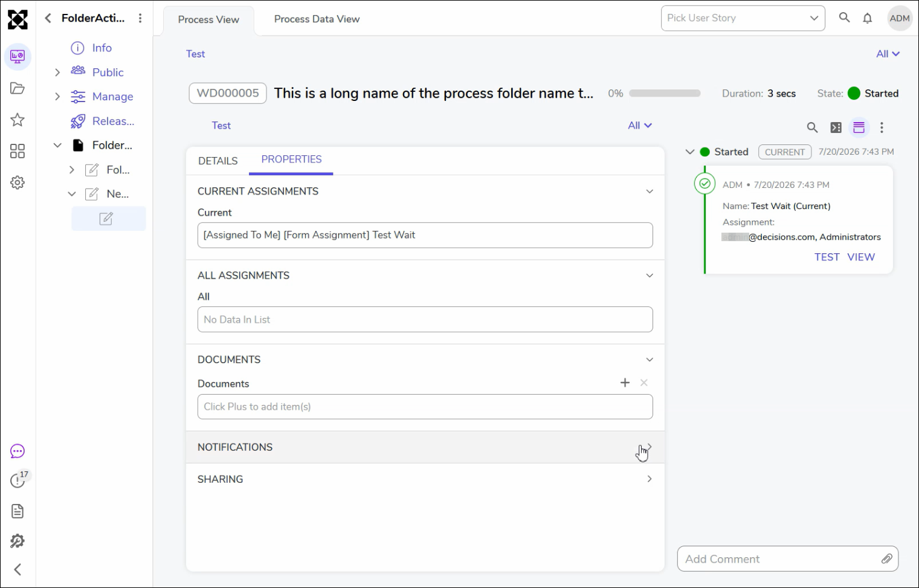The width and height of the screenshot is (919, 588).
Task: Open the document icon in left rail
Action: coord(18,511)
